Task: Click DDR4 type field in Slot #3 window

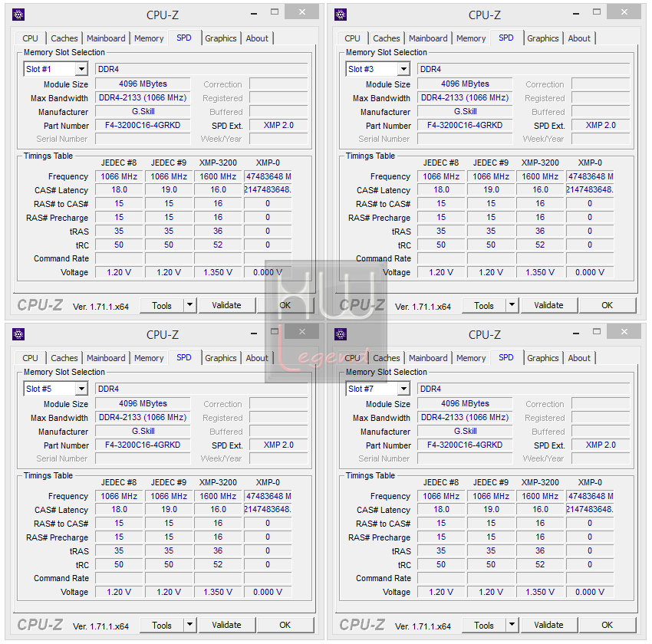Action: (523, 69)
